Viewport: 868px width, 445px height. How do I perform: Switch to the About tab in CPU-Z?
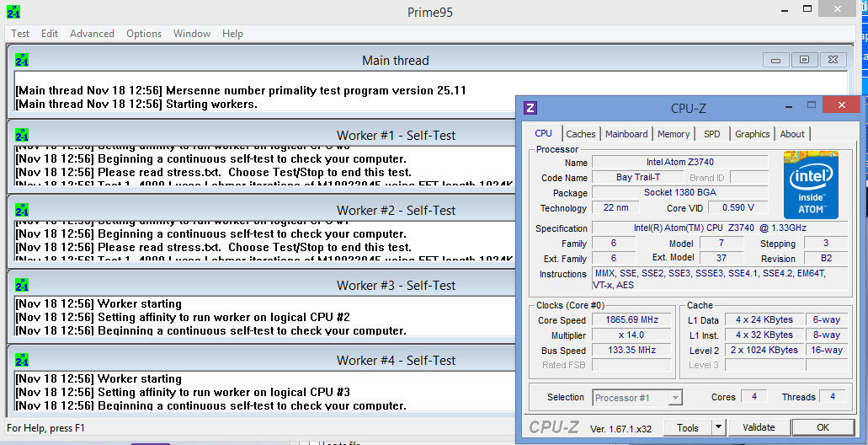tap(792, 134)
